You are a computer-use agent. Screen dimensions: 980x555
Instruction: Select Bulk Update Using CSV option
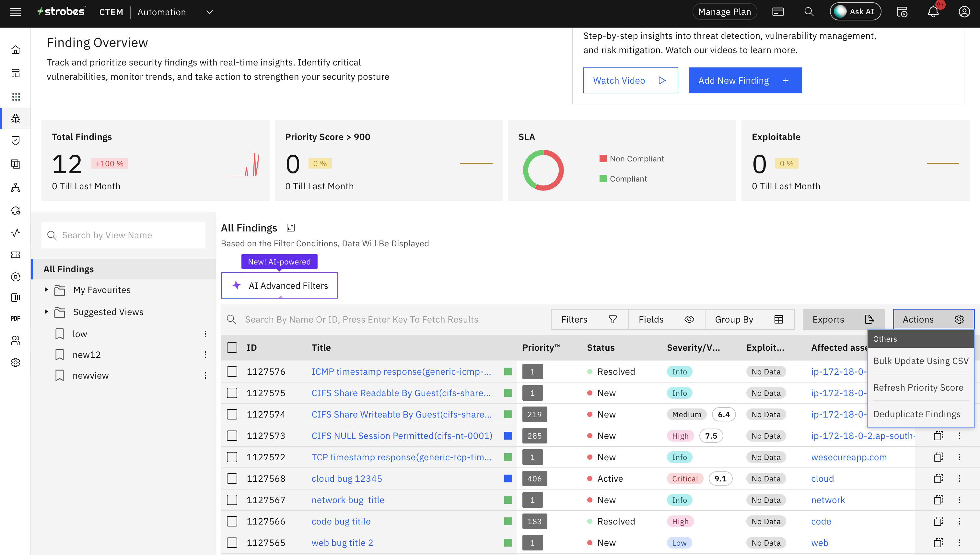pyautogui.click(x=921, y=360)
